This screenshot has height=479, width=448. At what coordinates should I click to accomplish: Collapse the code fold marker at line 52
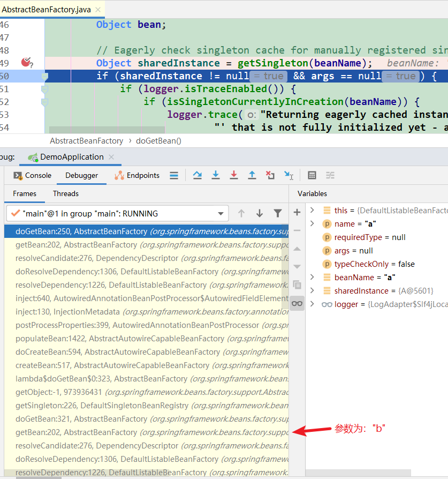(x=44, y=102)
